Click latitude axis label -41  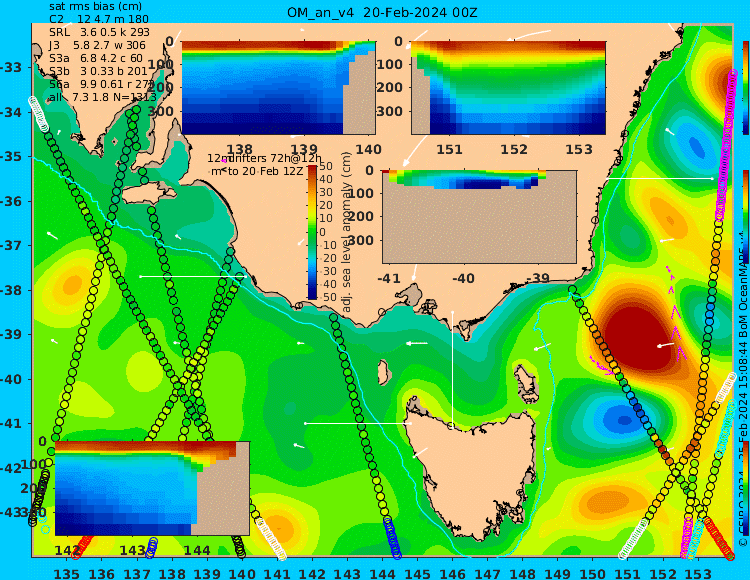[10, 424]
